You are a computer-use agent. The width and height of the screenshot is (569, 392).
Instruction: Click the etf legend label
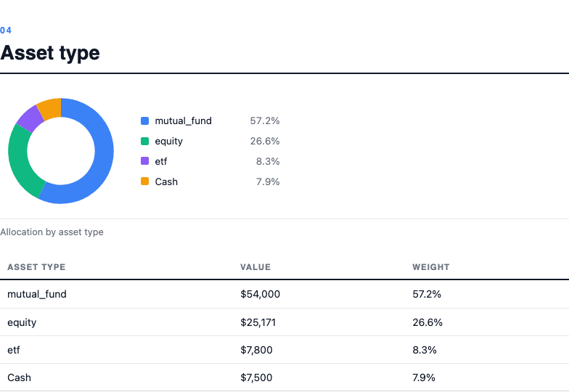pyautogui.click(x=161, y=161)
